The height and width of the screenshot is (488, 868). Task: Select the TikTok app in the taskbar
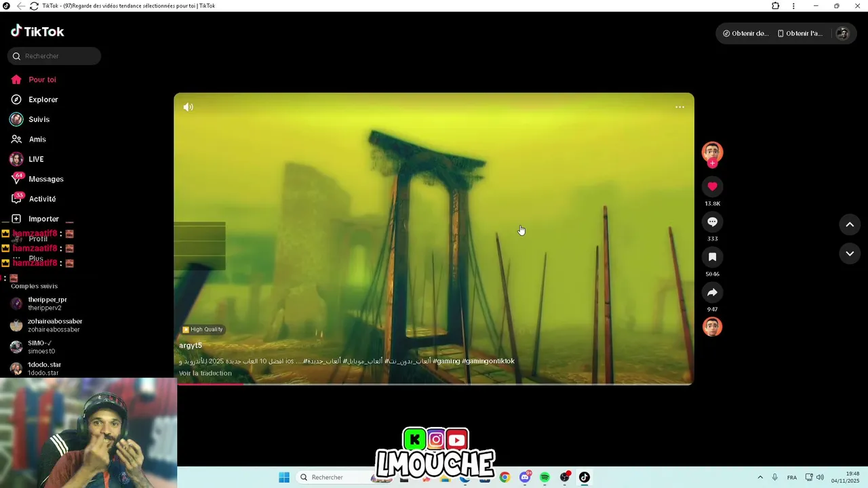585,477
